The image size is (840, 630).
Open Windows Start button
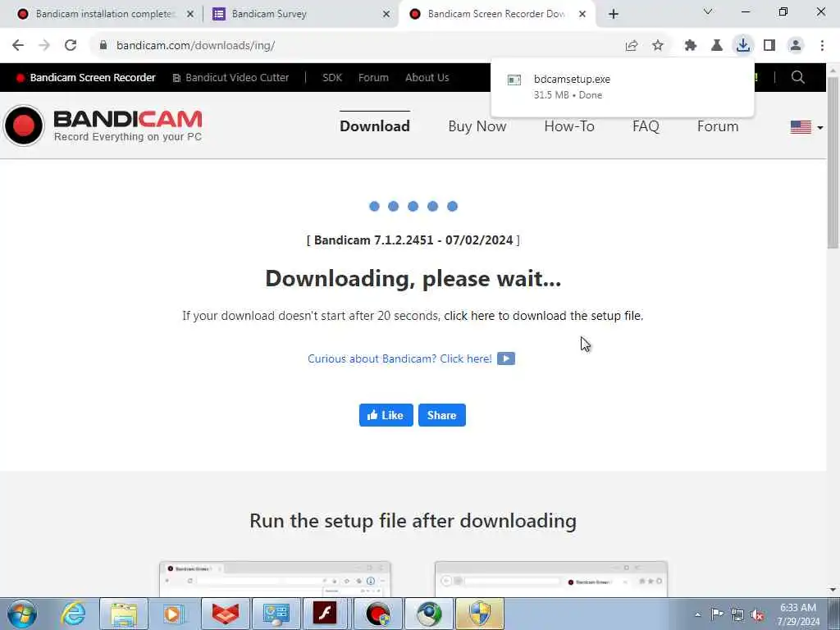(22, 614)
